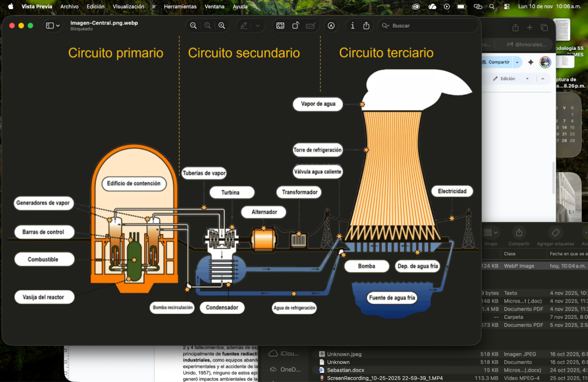The height and width of the screenshot is (382, 588).
Task: Open the Visualización menu
Action: [128, 6]
